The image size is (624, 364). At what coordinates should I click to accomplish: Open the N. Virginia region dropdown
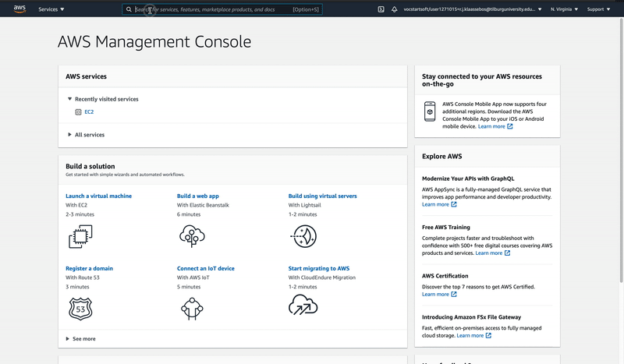pyautogui.click(x=566, y=9)
